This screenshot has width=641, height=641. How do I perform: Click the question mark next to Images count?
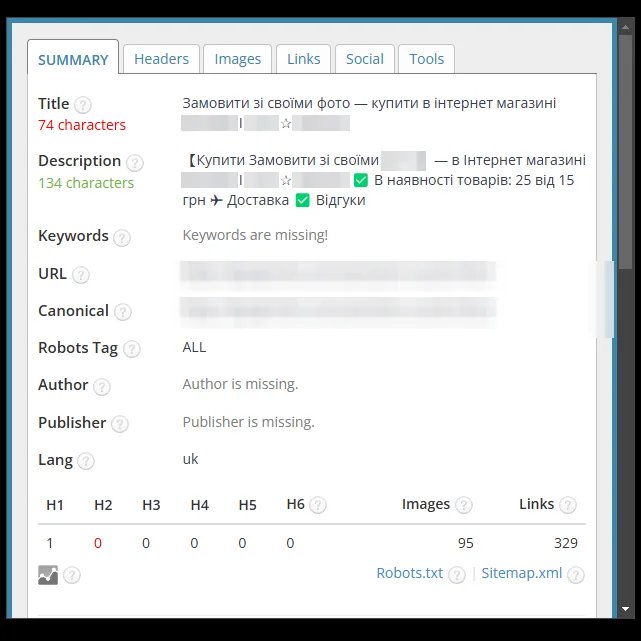464,505
